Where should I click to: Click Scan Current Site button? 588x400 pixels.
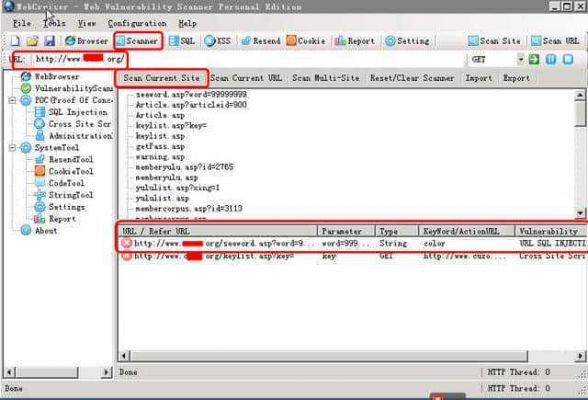pyautogui.click(x=162, y=78)
